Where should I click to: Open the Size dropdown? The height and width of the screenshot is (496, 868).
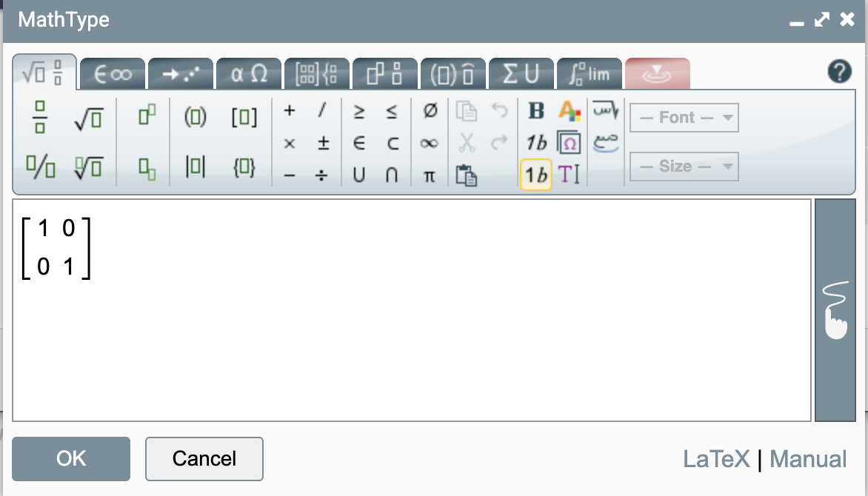(682, 166)
